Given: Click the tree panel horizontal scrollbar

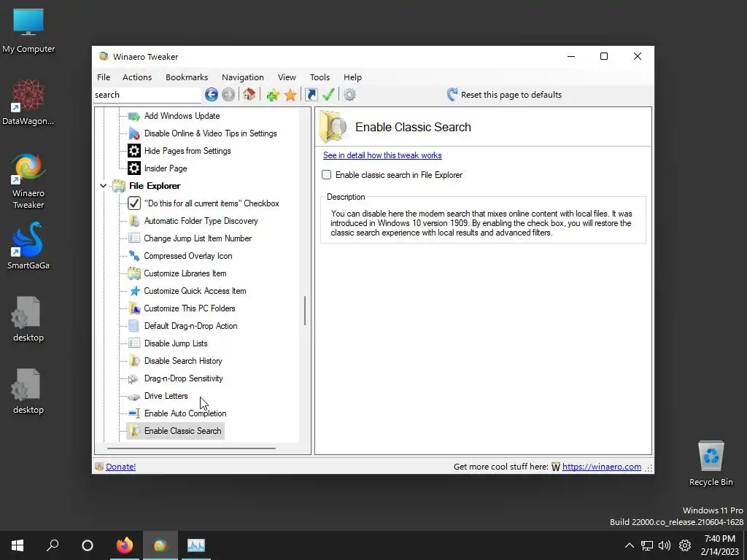Looking at the screenshot, I should pyautogui.click(x=192, y=448).
